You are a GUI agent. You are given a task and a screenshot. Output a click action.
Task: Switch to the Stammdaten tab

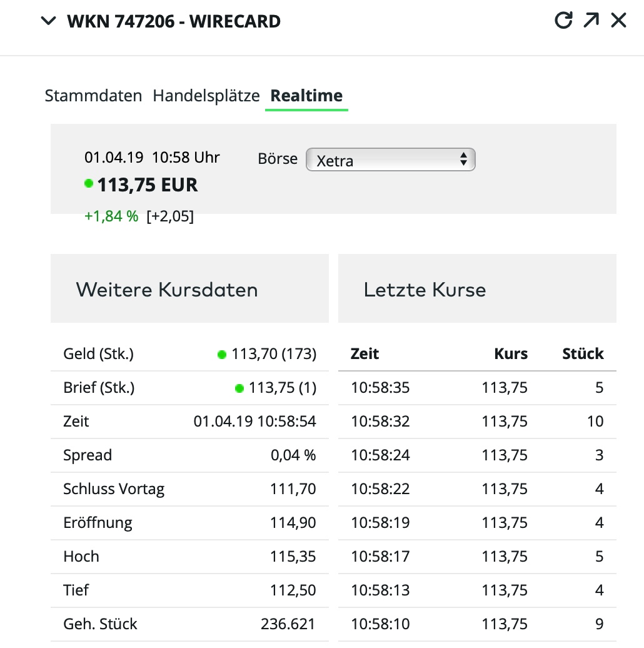[93, 96]
